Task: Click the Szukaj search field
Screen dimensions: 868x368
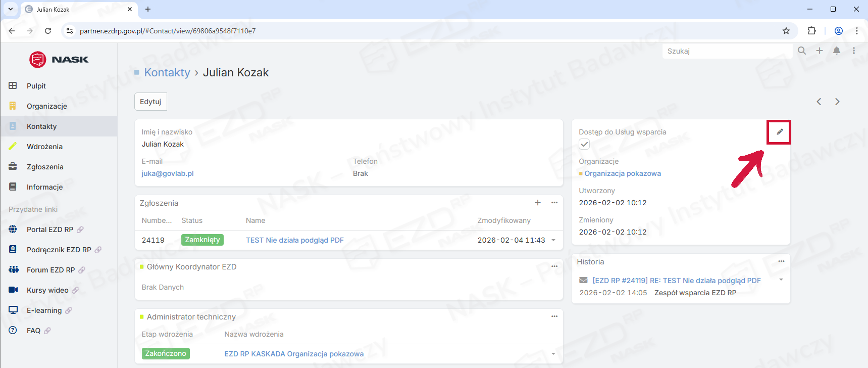Action: pyautogui.click(x=727, y=51)
